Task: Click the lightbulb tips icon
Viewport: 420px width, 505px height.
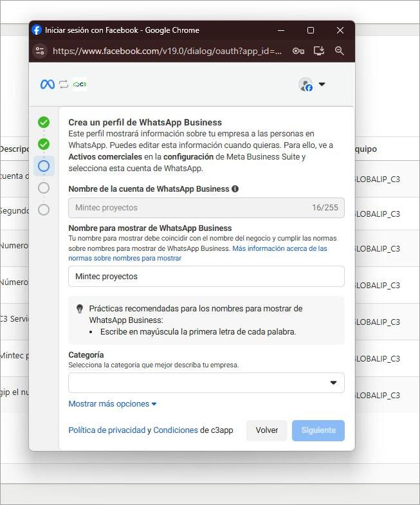Action: [80, 309]
